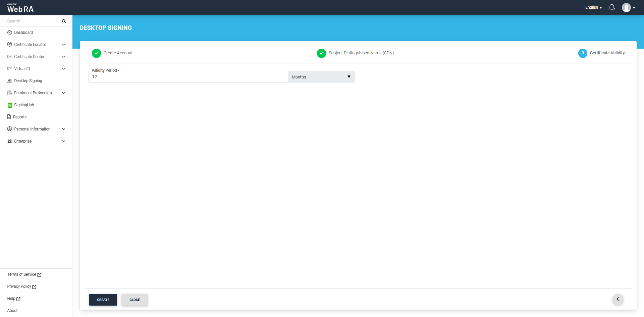Click the Subject Distinguished Name step checkmark

click(321, 53)
